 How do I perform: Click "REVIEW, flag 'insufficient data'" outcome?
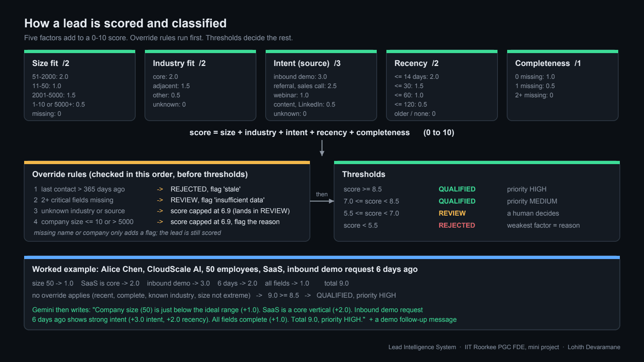point(217,200)
